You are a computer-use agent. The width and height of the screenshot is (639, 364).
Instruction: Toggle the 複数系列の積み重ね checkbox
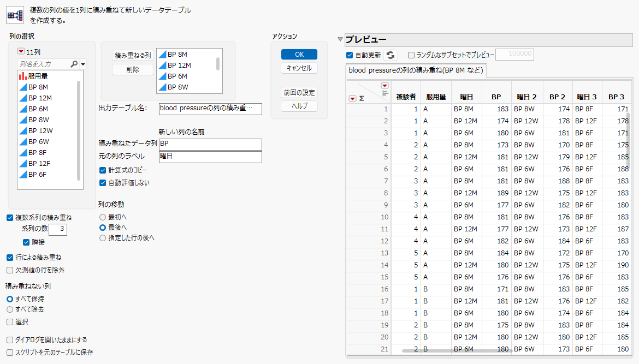[10, 218]
